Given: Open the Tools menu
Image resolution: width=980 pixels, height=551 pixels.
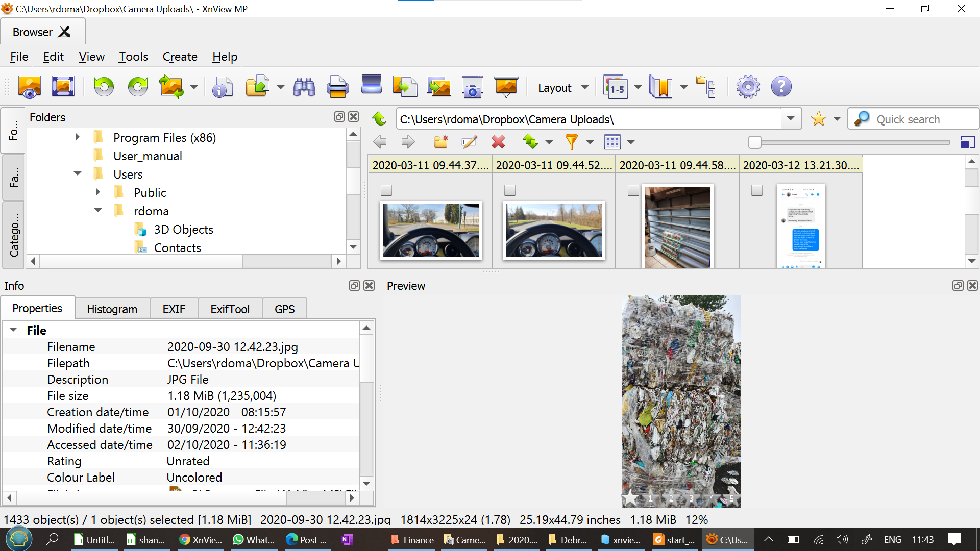Looking at the screenshot, I should click(133, 57).
